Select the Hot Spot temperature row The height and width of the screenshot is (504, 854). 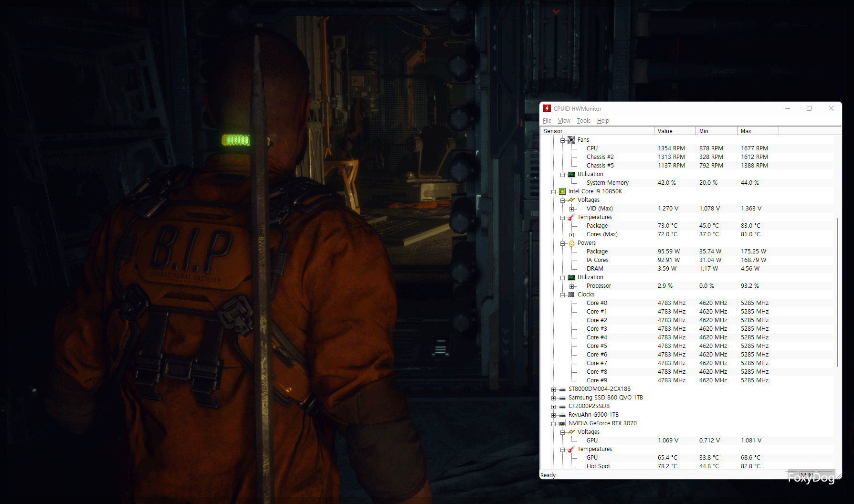tap(687, 466)
